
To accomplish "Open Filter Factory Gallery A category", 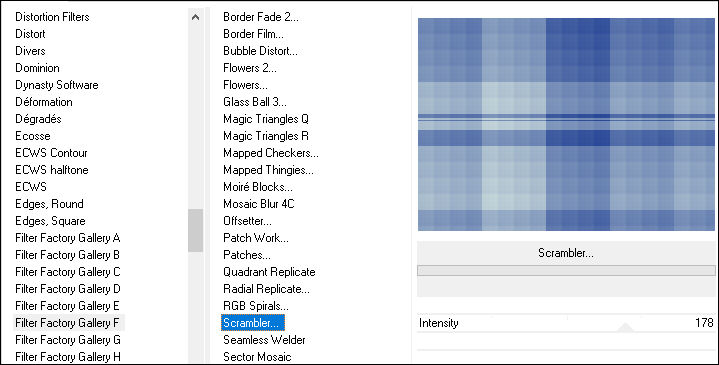I will click(x=68, y=238).
